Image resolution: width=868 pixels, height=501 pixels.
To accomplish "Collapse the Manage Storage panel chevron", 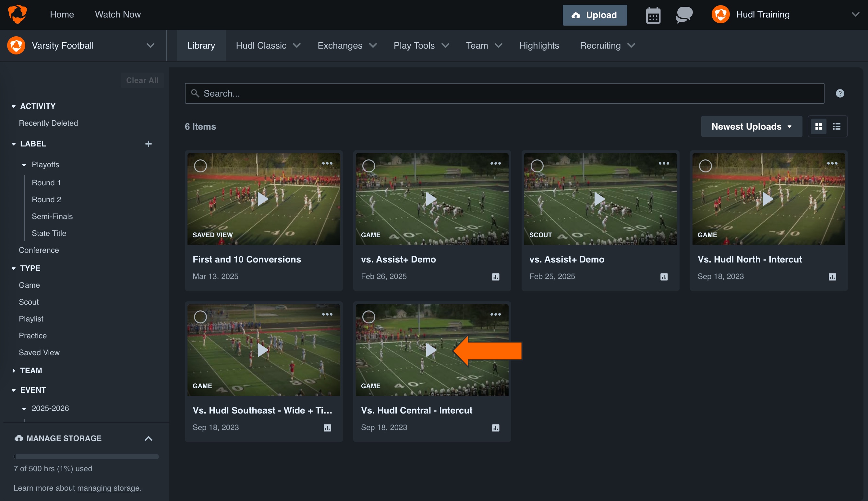I will point(148,438).
